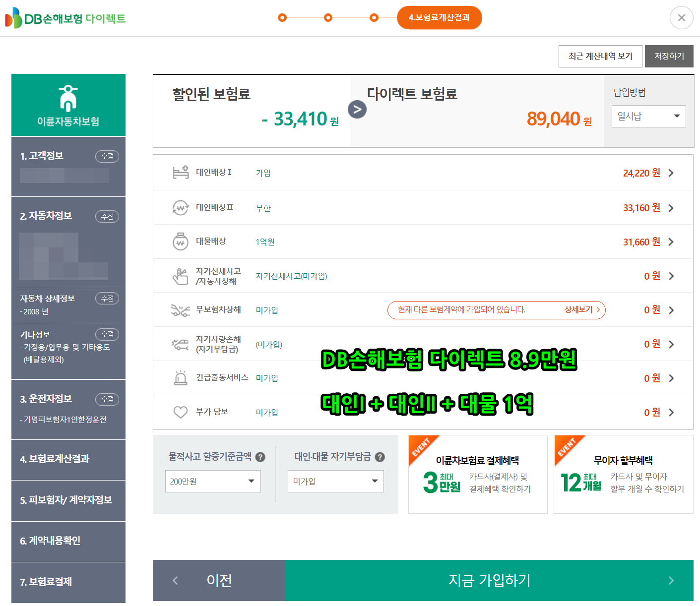
Task: Expand 대인배상II row chevron
Action: pos(671,208)
